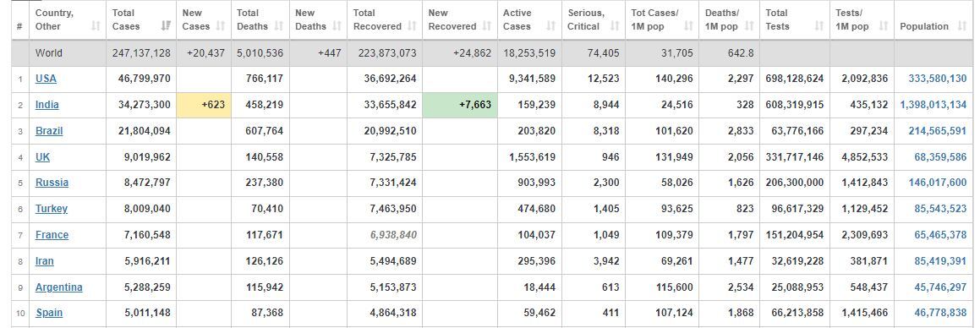The image size is (980, 328).
Task: Sort by Total Tests arrow icon
Action: 819,26
